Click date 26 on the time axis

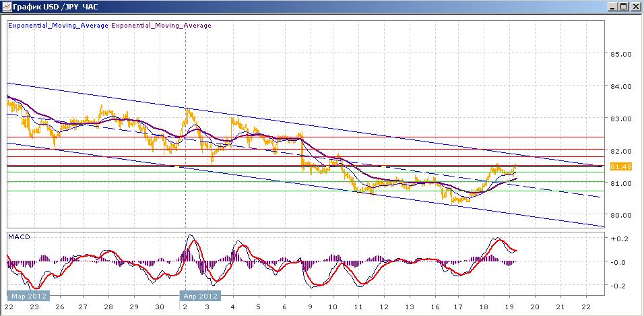pyautogui.click(x=59, y=307)
